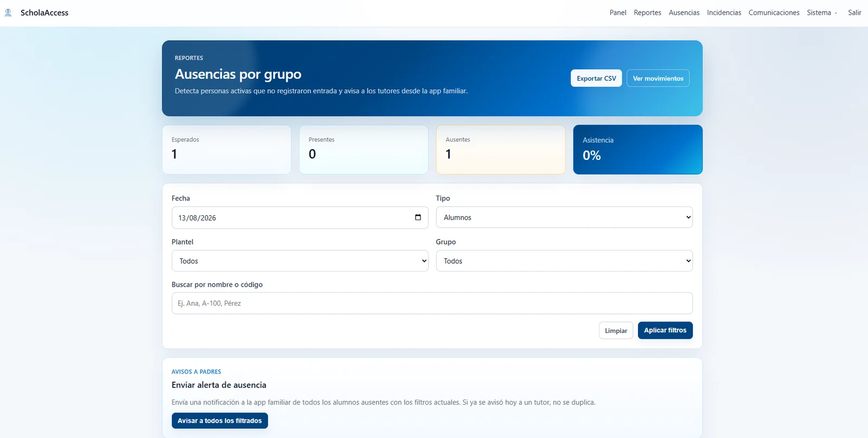
Task: Open the Reportes menu item
Action: [x=647, y=12]
